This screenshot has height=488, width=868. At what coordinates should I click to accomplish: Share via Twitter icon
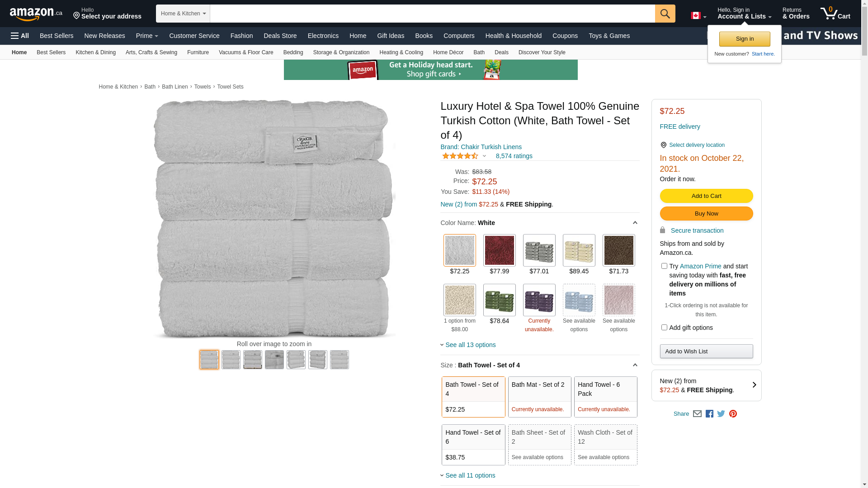point(721,414)
